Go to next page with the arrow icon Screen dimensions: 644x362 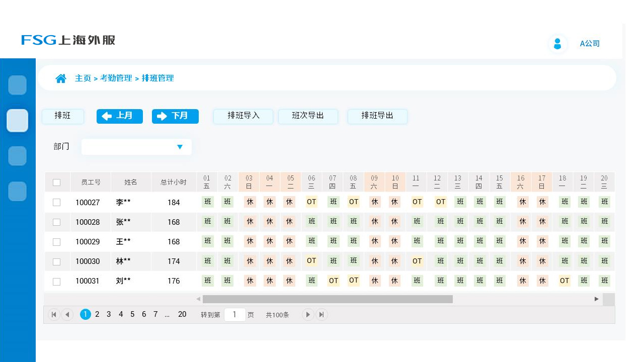(307, 314)
